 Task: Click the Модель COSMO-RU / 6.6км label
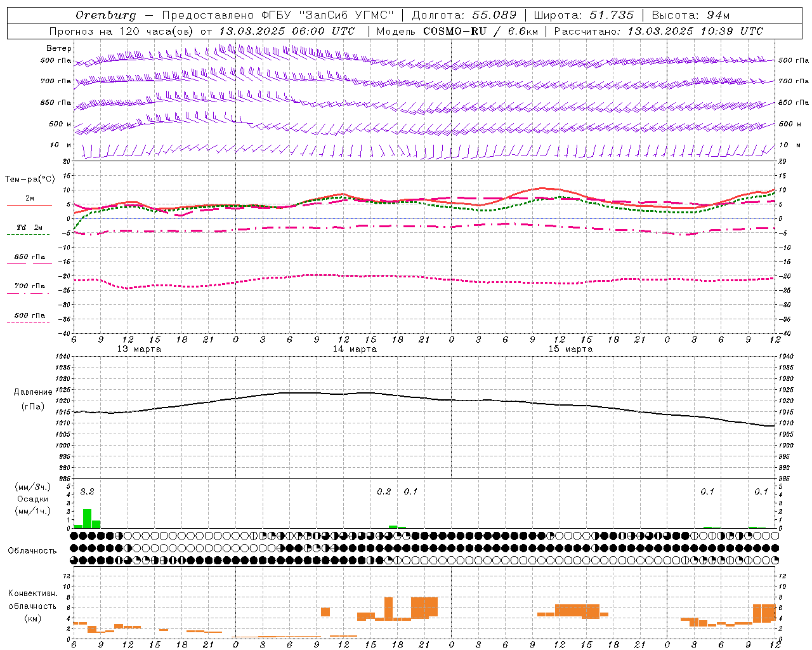pos(457,31)
